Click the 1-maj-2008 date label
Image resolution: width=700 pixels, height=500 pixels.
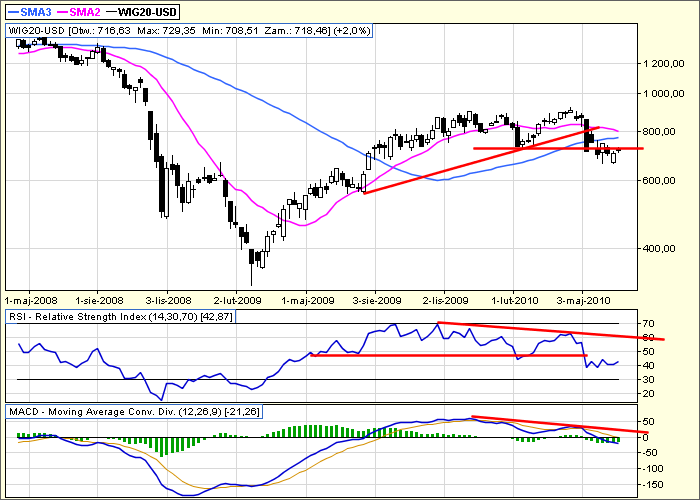[x=29, y=300]
